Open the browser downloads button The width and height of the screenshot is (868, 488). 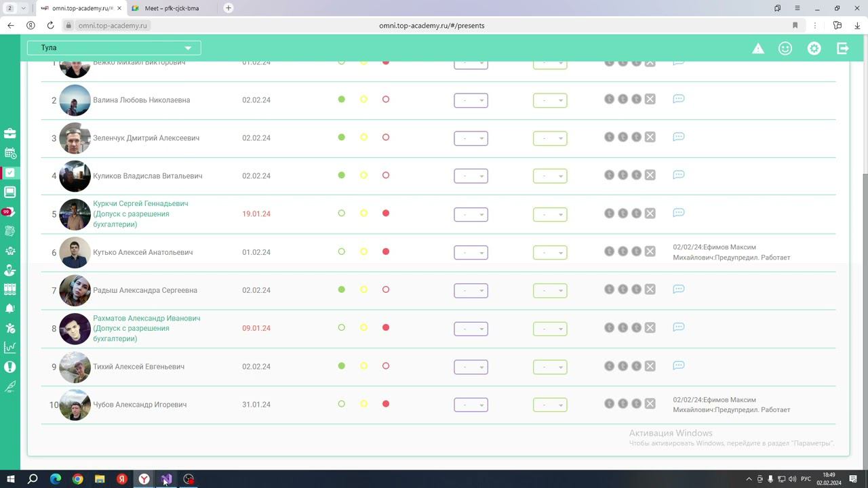858,25
